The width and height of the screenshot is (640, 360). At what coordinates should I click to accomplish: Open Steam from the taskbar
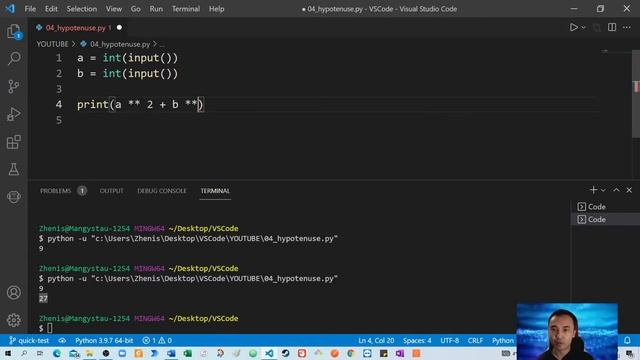pos(285,353)
